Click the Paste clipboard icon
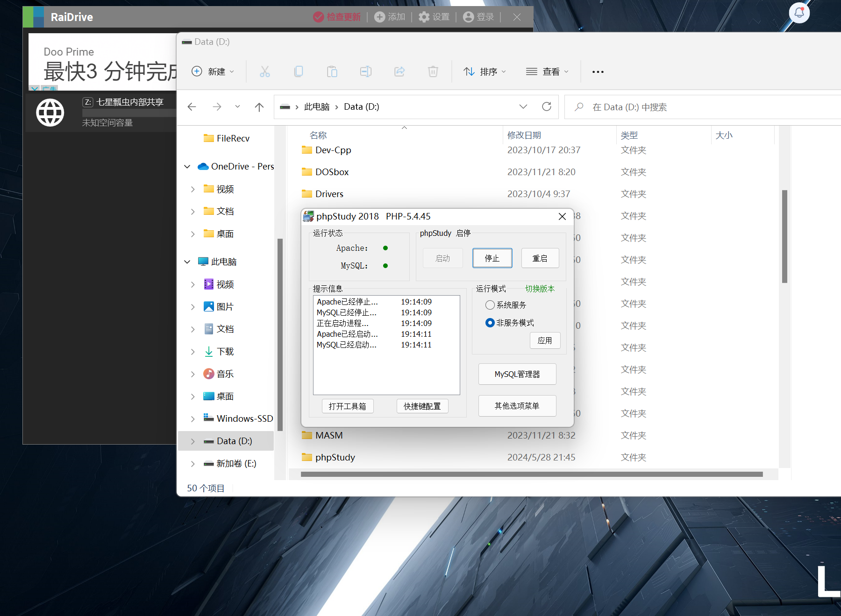Viewport: 841px width, 616px height. pos(332,71)
